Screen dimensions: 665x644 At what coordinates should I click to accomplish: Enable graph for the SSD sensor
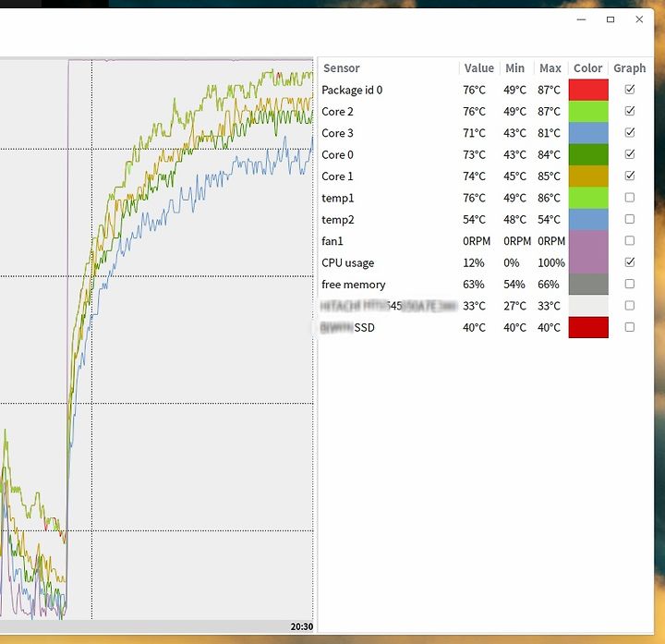coord(629,327)
